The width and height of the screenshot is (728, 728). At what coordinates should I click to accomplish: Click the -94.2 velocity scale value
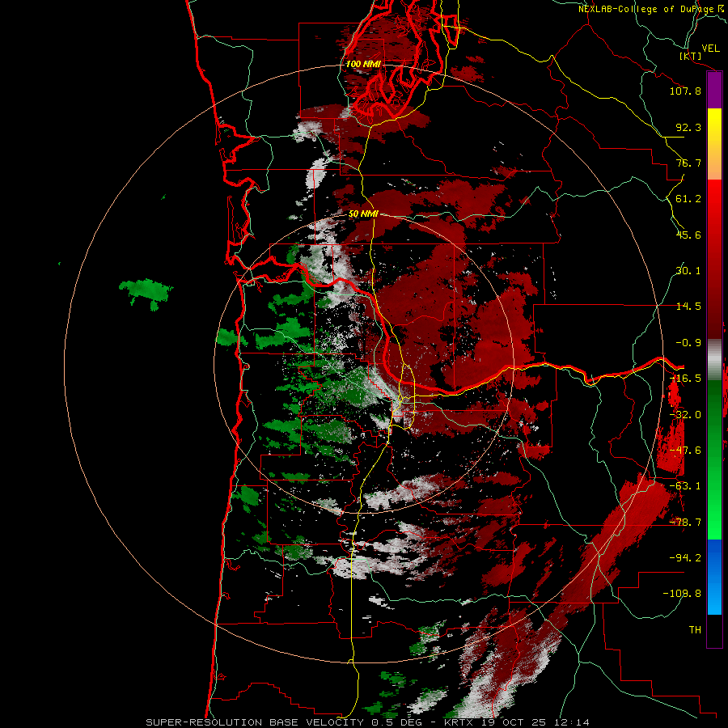point(685,558)
